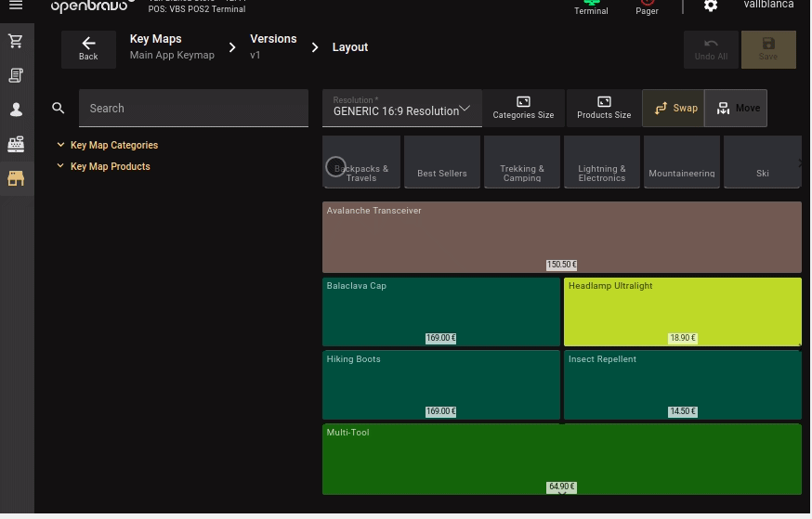Screen dimensions: 812x519
Task: Click the Back button
Action: click(88, 48)
